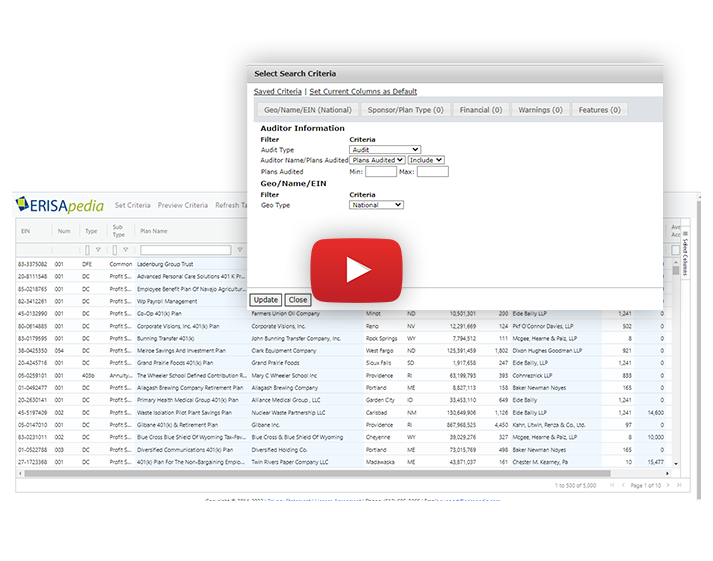Click the table's scroll-down arrow

click(676, 464)
